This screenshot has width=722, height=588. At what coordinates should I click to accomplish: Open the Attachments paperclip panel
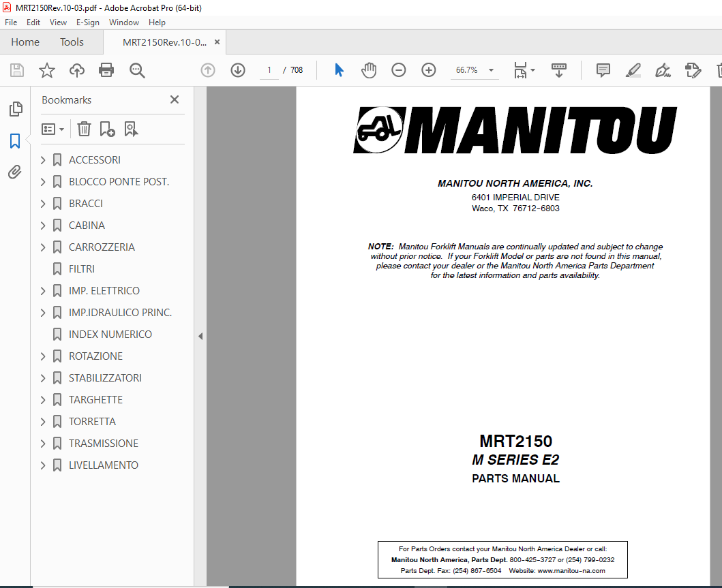[x=15, y=172]
